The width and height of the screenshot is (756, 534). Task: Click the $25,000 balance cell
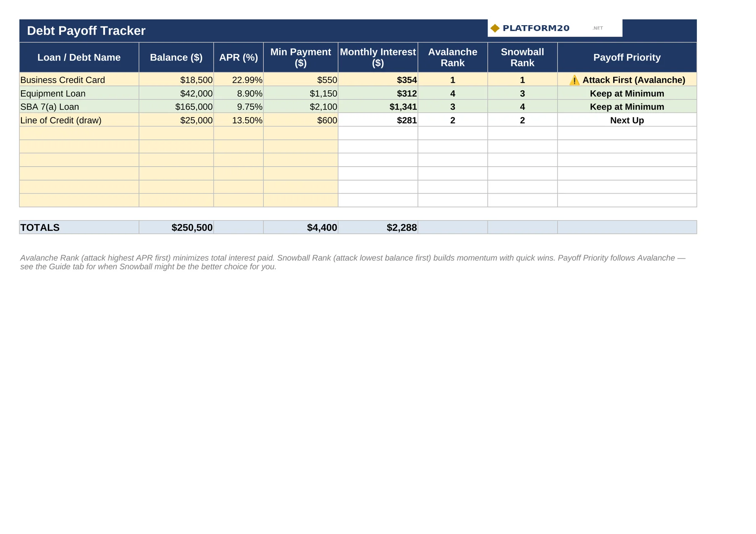click(x=176, y=120)
